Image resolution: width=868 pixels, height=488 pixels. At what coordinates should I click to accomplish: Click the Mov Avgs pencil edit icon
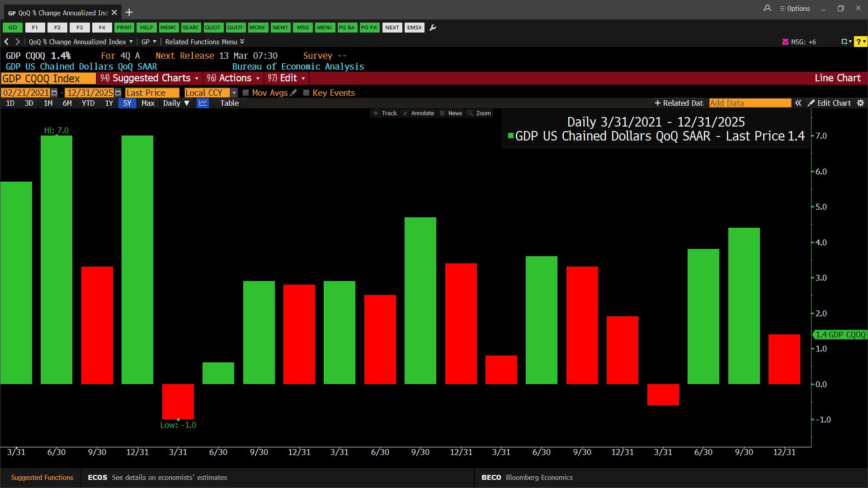293,93
